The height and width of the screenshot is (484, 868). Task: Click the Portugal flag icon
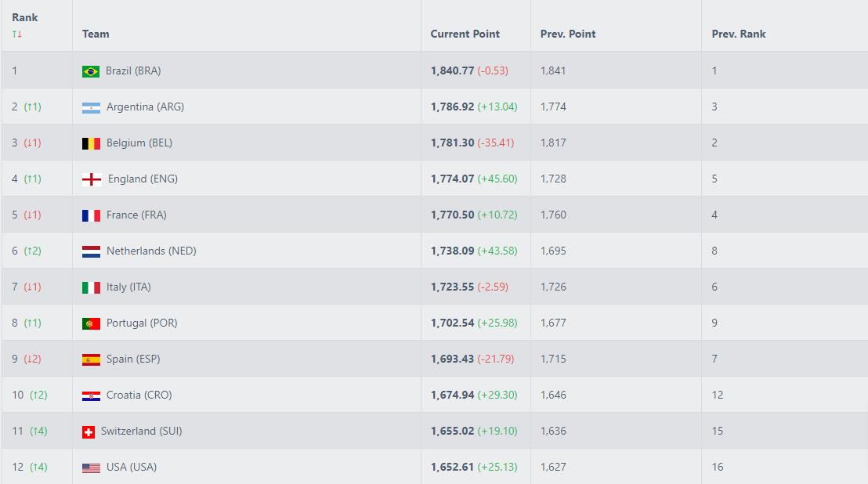(x=91, y=323)
